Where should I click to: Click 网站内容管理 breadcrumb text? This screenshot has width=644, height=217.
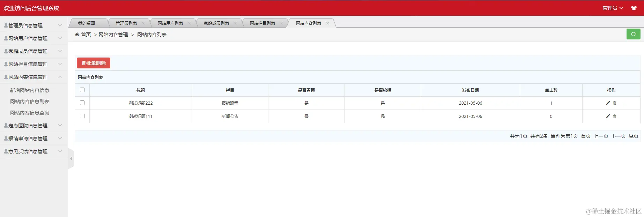tap(113, 35)
